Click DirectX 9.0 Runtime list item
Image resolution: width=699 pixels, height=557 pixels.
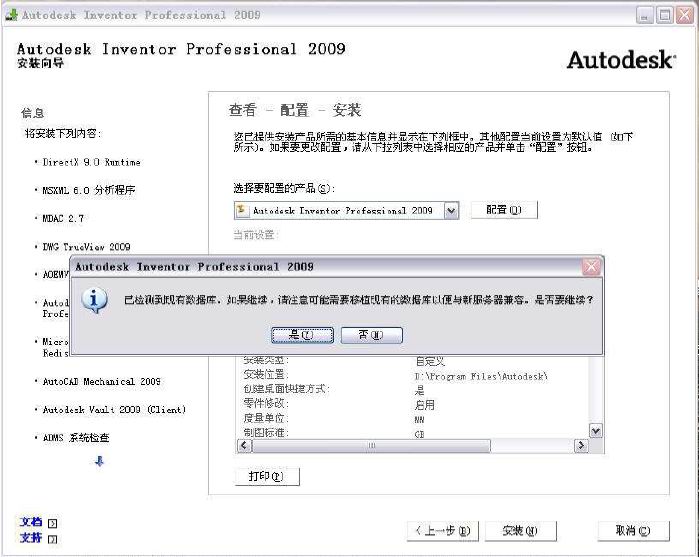tap(91, 162)
